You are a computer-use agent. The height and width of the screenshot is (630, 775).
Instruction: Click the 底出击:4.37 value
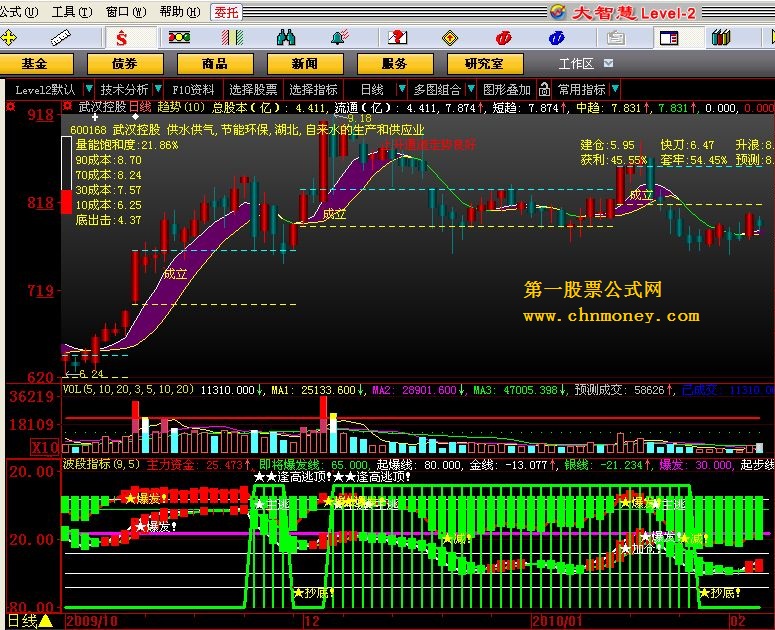[x=108, y=220]
